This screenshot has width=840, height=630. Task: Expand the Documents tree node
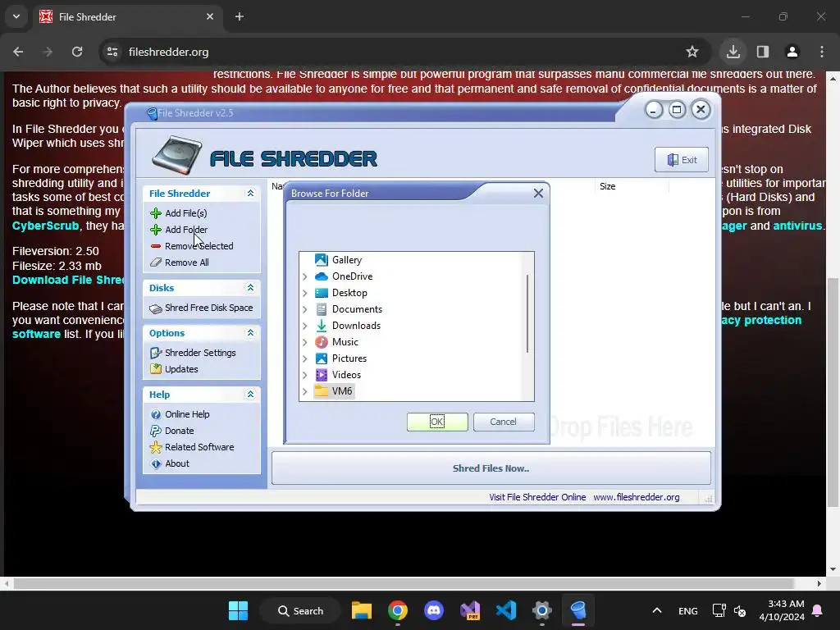point(305,309)
